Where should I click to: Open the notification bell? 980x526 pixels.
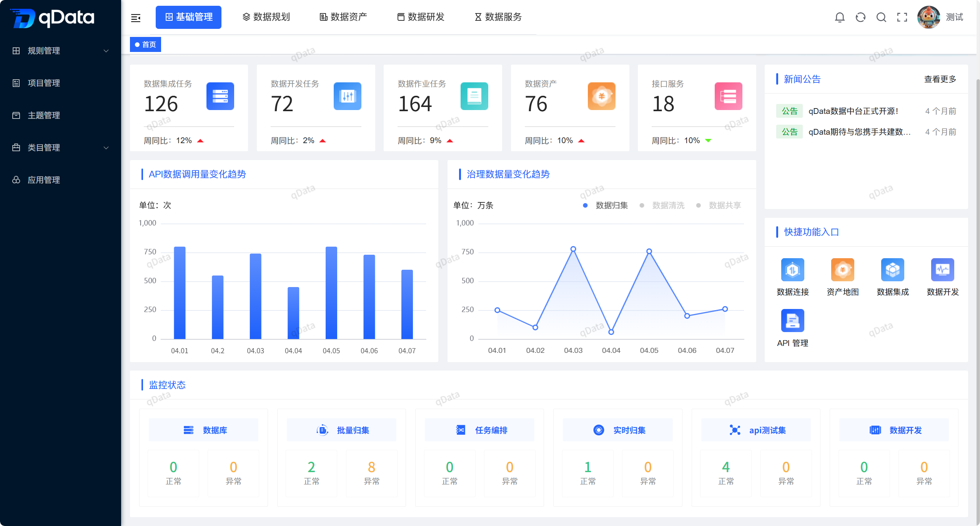click(840, 17)
